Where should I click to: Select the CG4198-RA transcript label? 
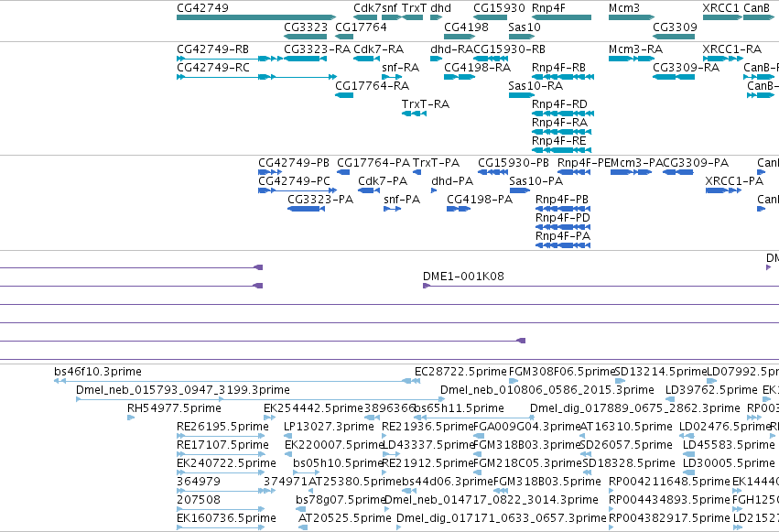click(478, 68)
